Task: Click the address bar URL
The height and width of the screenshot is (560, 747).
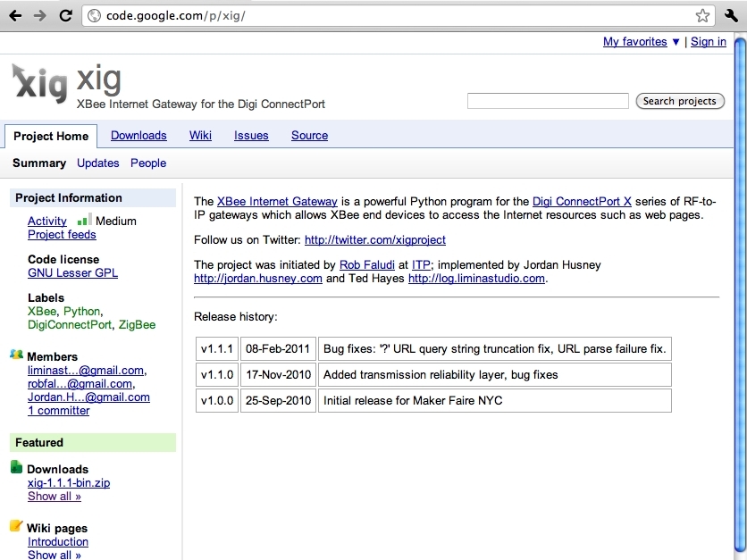Action: (x=175, y=16)
